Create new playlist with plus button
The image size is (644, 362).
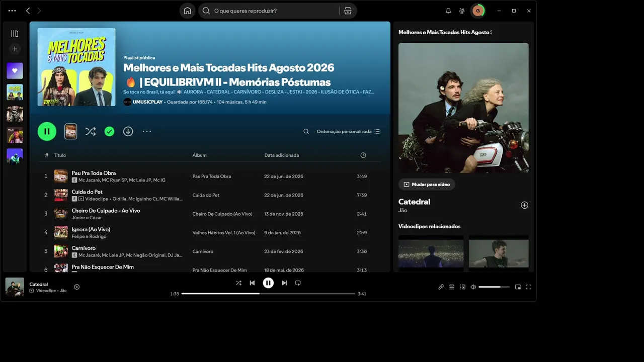15,49
